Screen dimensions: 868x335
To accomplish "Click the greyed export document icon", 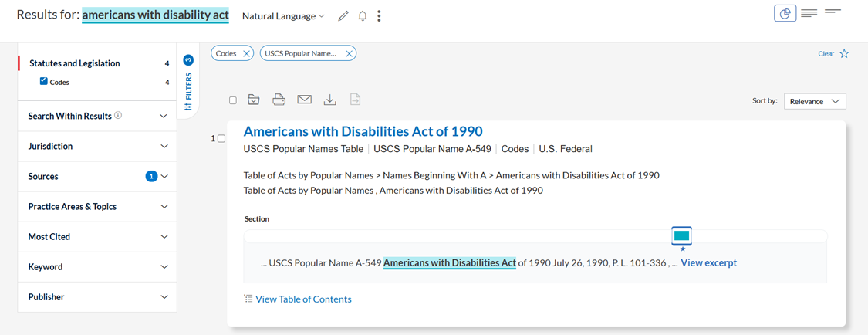I will (x=356, y=100).
